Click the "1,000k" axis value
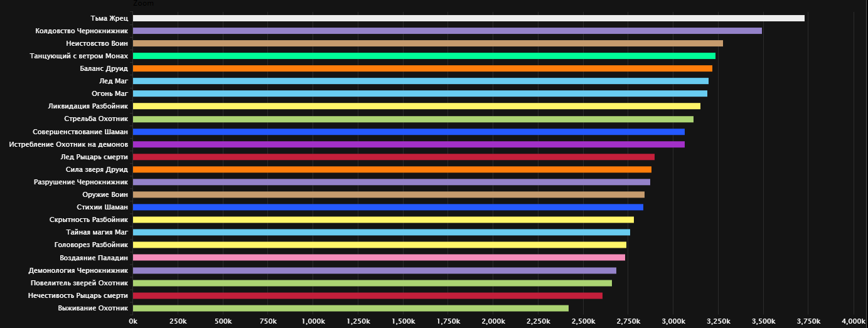This screenshot has height=328, width=868. click(313, 321)
